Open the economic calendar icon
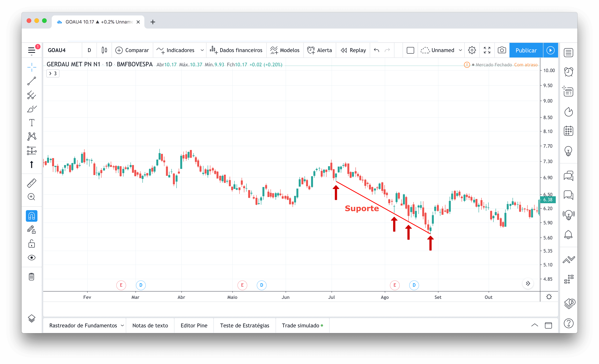599x364 pixels. coord(569,131)
